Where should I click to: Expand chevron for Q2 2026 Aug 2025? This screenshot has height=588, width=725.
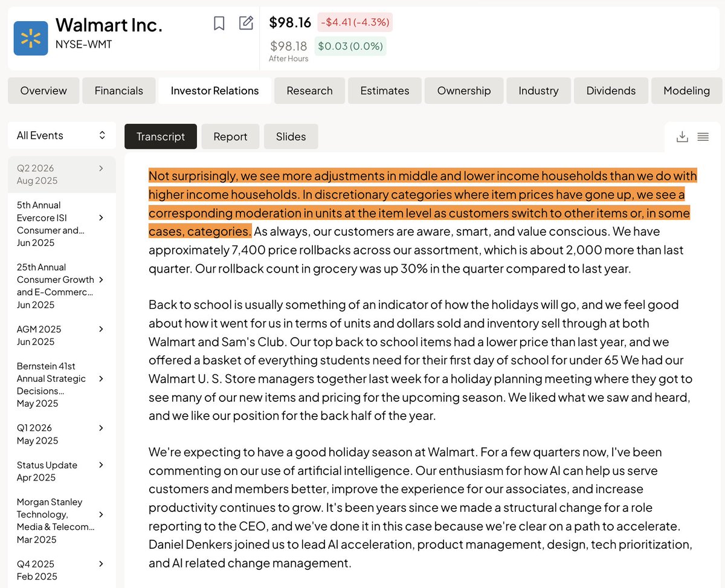tap(101, 168)
